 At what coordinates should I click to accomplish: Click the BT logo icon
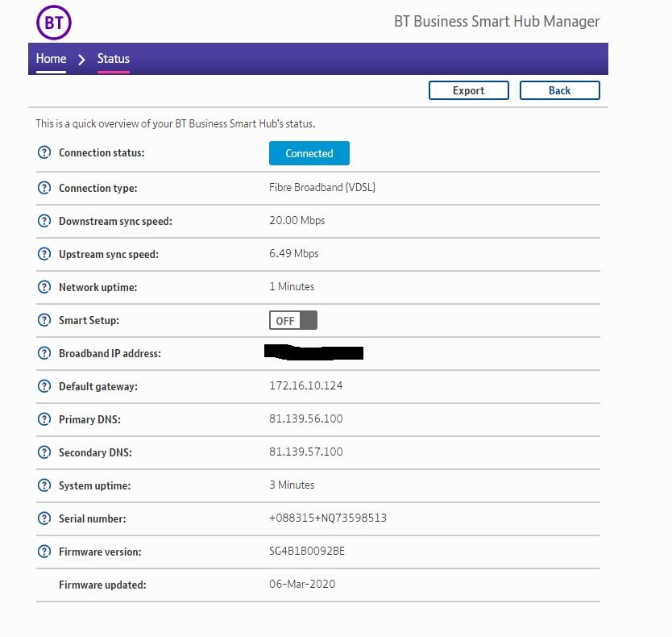pyautogui.click(x=54, y=23)
